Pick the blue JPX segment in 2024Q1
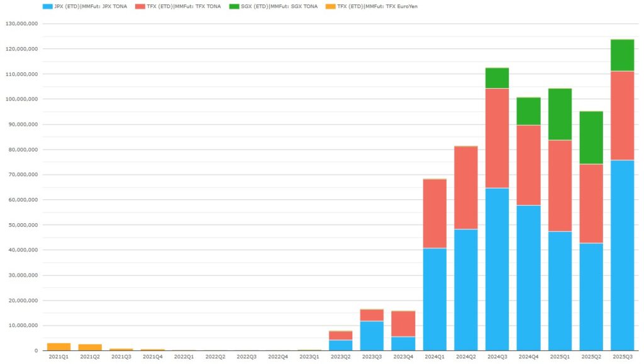 435,299
